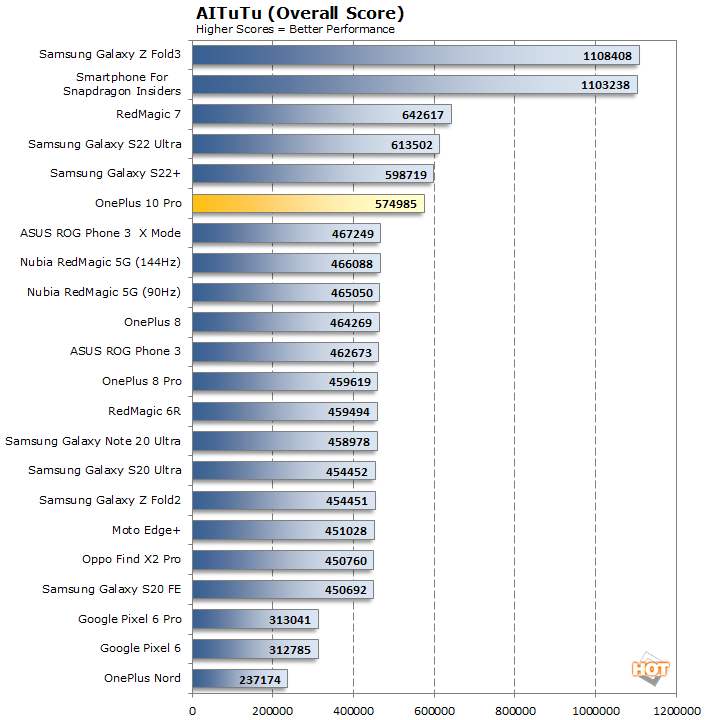708x720 pixels.
Task: Select the Samsung Galaxy Z Fold2 label
Action: (110, 500)
